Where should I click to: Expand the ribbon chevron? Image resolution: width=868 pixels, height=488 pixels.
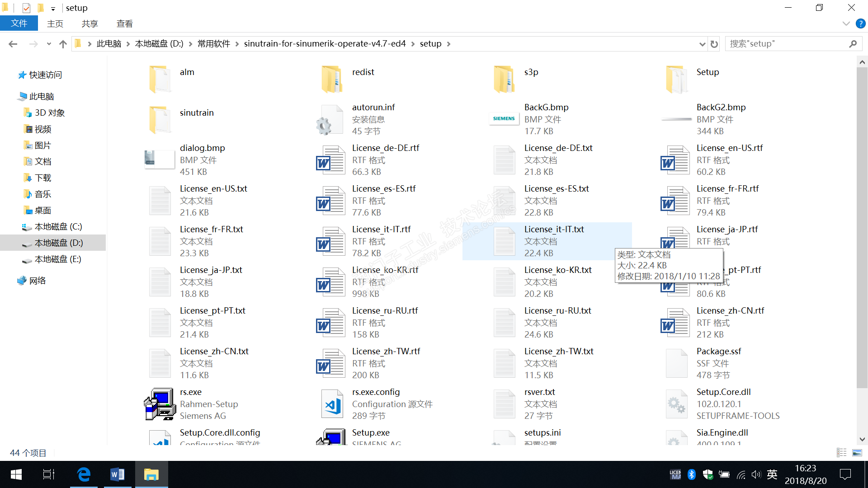pyautogui.click(x=846, y=23)
